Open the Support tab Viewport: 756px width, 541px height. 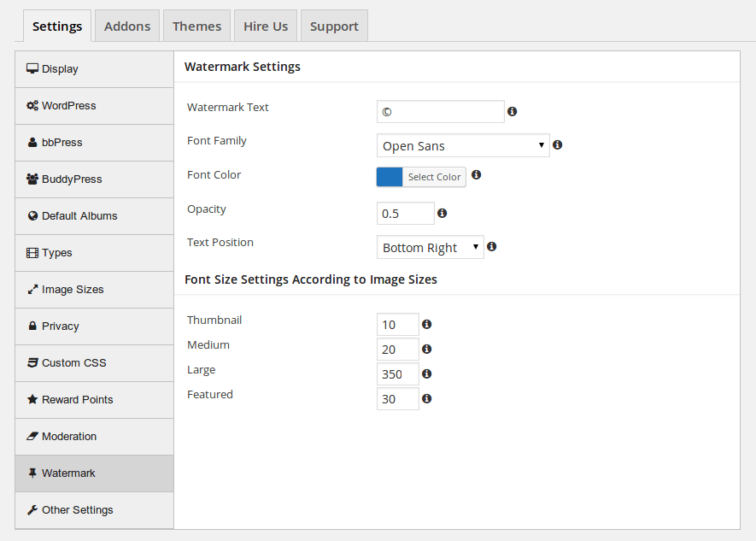coord(334,26)
